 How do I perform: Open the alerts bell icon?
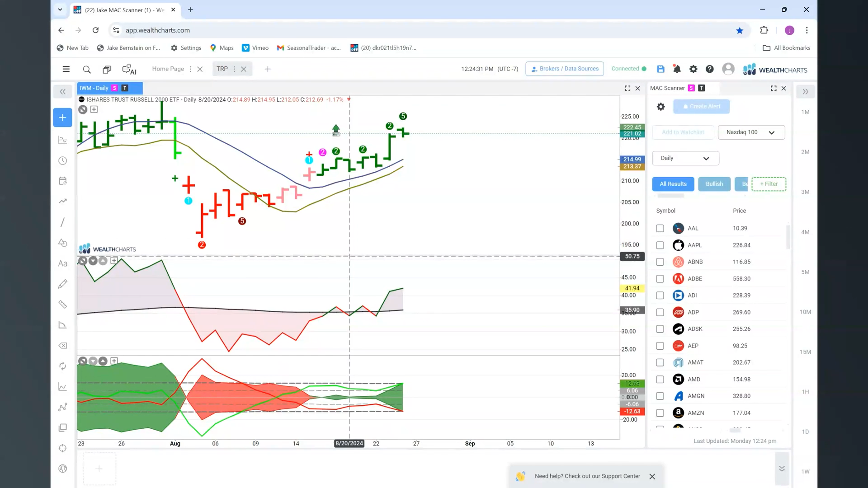point(677,69)
